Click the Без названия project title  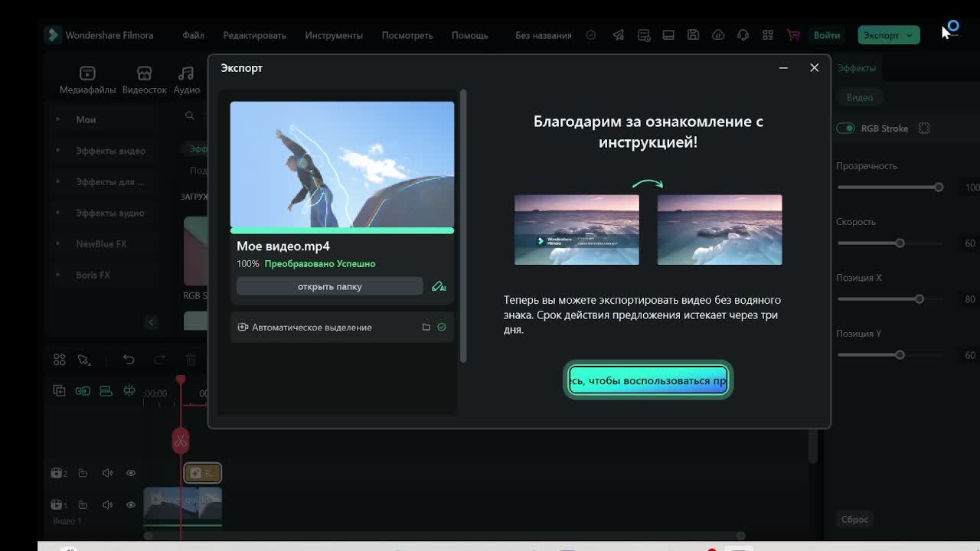click(x=544, y=35)
